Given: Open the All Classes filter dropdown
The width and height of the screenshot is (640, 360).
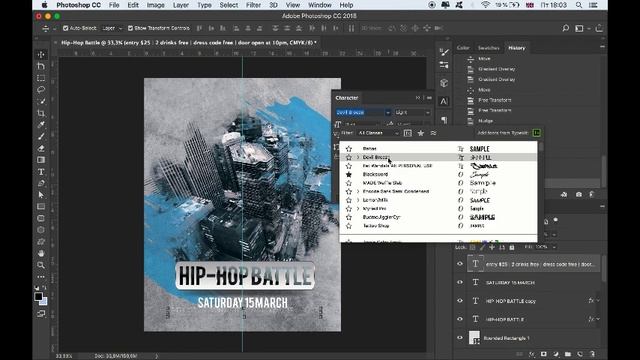Looking at the screenshot, I should [x=378, y=133].
